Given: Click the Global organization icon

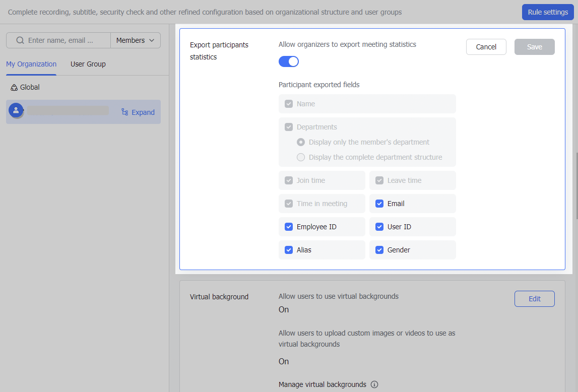Looking at the screenshot, I should click(x=14, y=87).
